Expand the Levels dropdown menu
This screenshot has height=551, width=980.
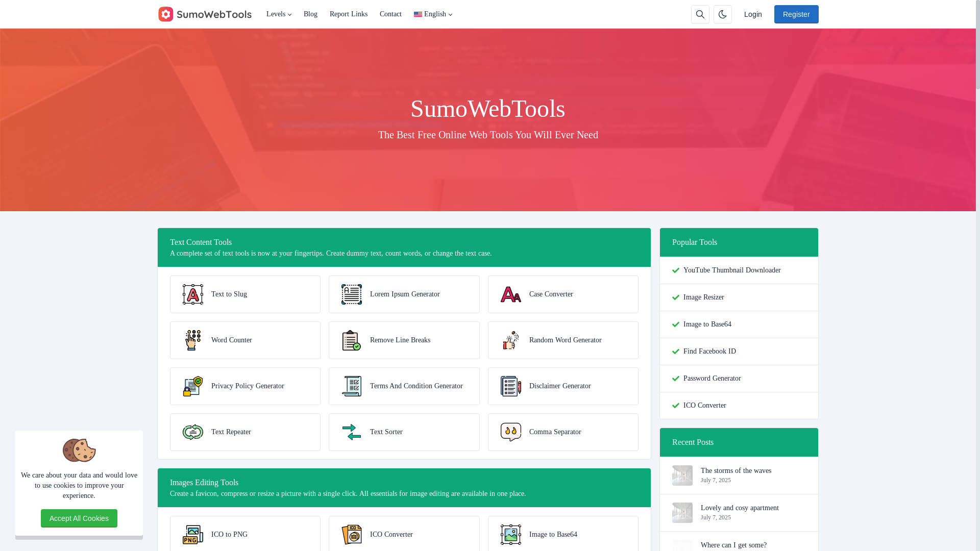pyautogui.click(x=279, y=14)
